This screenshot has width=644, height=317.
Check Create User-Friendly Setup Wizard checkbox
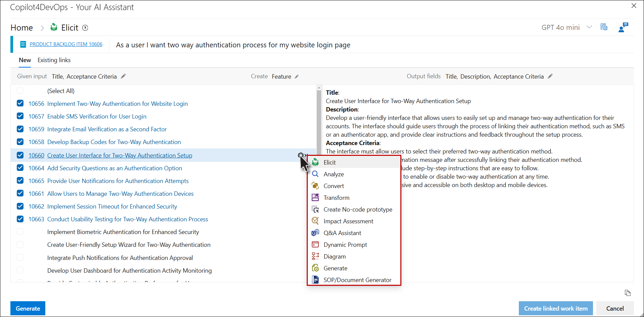coord(20,244)
